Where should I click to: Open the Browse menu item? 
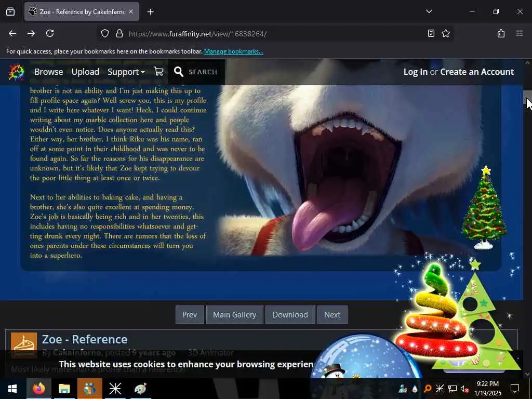(x=48, y=72)
